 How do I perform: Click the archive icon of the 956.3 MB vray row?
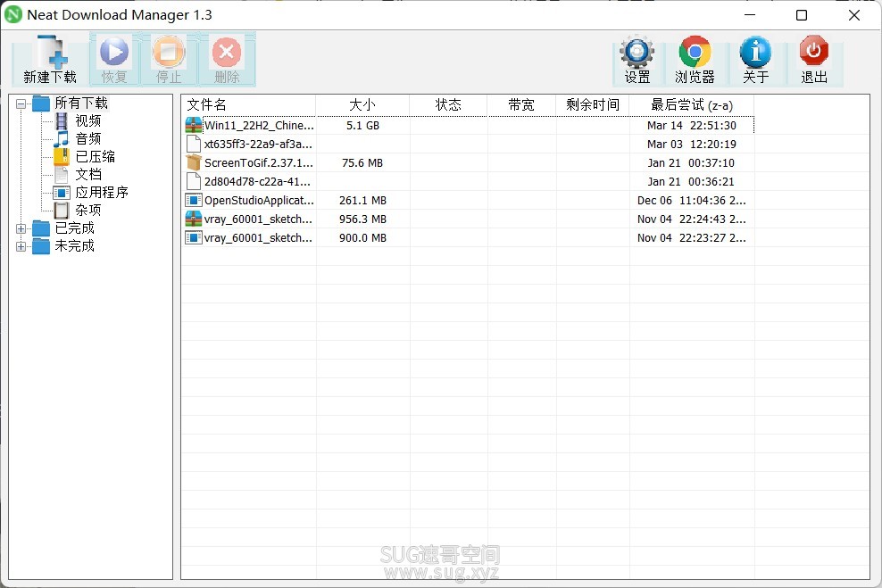pyautogui.click(x=194, y=219)
